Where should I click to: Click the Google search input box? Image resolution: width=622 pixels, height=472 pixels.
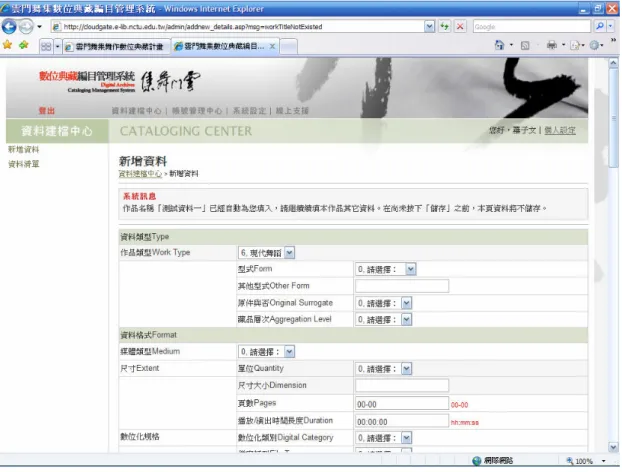point(532,27)
